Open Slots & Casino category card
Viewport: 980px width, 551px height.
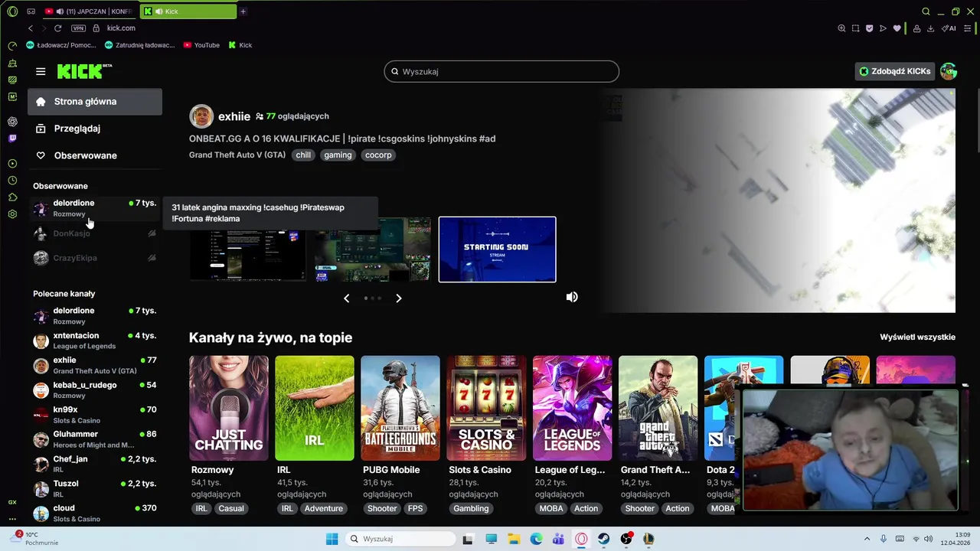pos(486,408)
